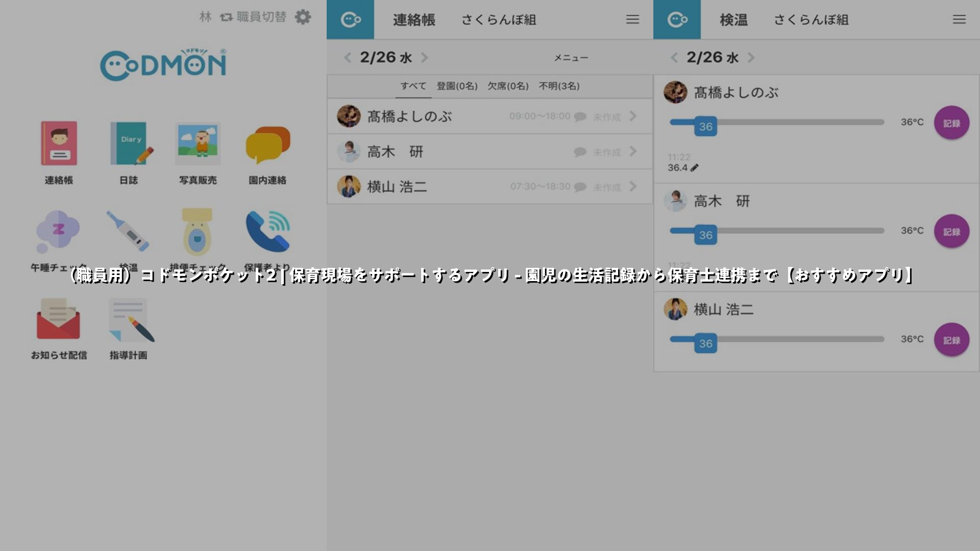Click 記録 button for 高木 研

coord(951,232)
